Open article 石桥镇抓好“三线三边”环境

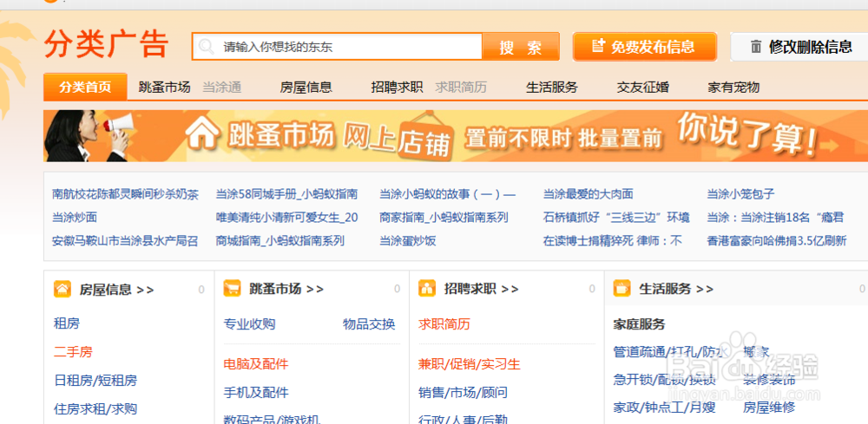coord(616,218)
